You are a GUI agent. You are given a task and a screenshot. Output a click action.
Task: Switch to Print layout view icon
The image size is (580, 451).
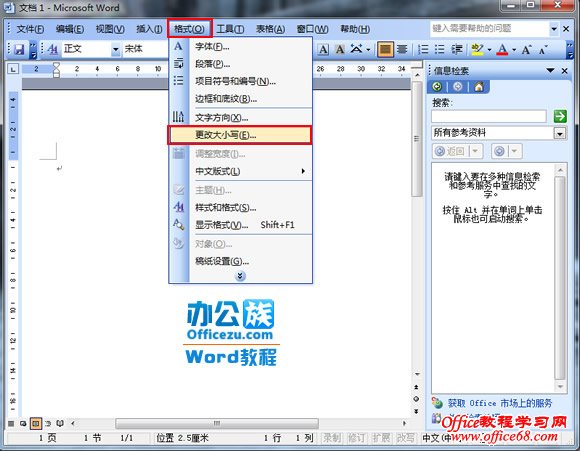(x=36, y=423)
